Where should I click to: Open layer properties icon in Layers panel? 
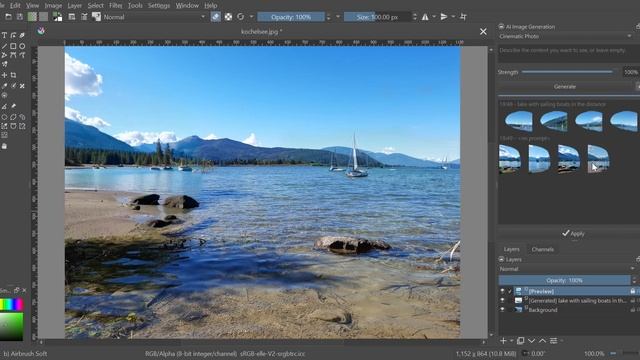click(x=553, y=340)
